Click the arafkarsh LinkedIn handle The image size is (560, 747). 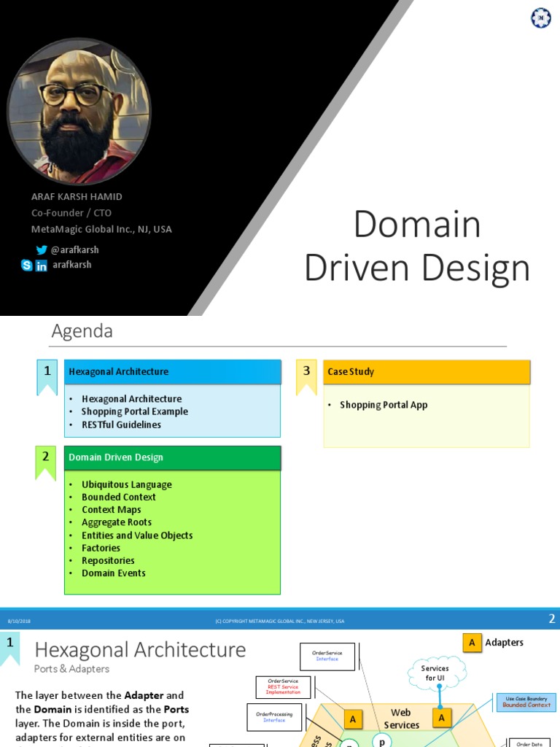[x=72, y=264]
